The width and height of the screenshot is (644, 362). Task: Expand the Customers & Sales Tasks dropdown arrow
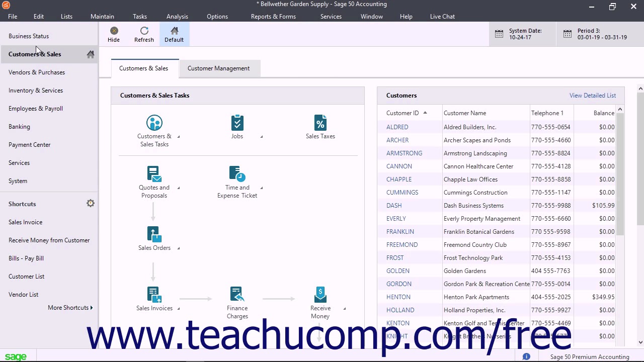(x=178, y=137)
